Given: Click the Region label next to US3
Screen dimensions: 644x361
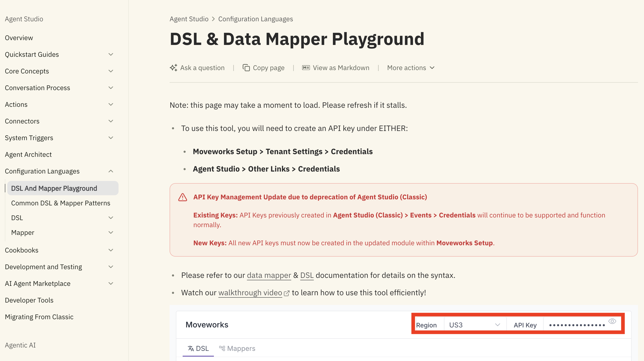Looking at the screenshot, I should point(426,325).
